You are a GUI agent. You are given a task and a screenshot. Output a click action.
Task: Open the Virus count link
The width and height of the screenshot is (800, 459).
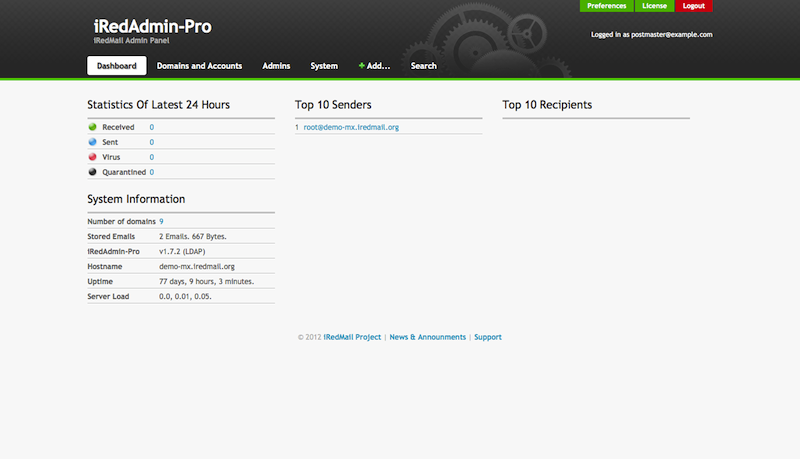(152, 157)
